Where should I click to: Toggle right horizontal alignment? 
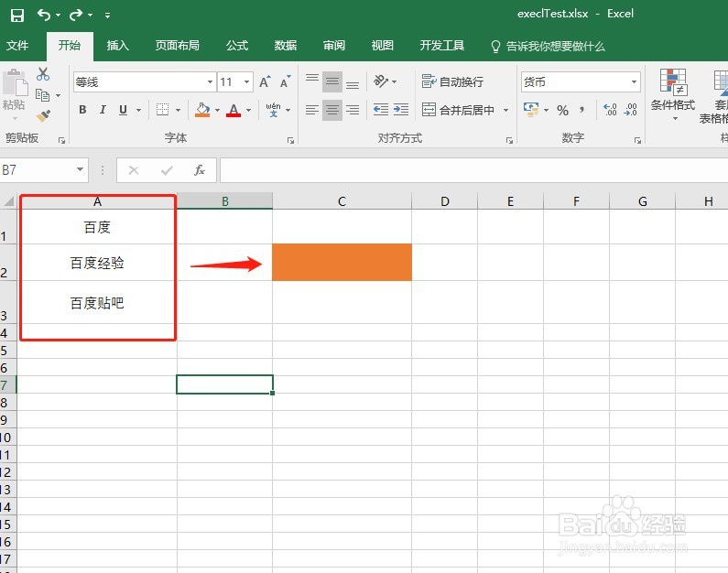(353, 110)
